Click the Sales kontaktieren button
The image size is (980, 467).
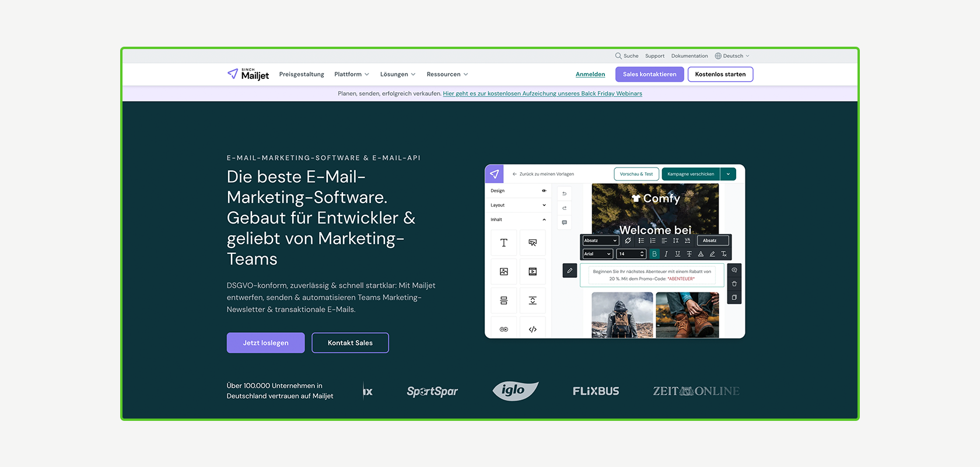coord(650,74)
